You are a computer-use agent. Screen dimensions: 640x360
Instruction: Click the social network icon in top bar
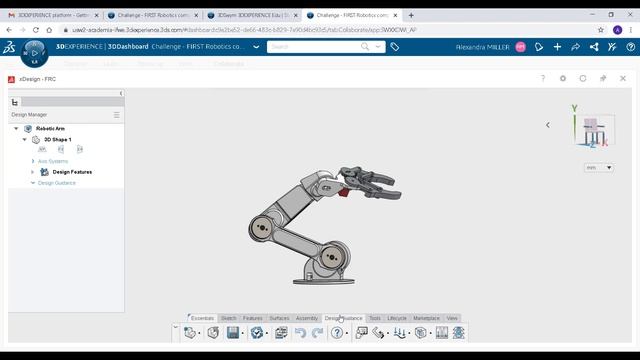(594, 47)
